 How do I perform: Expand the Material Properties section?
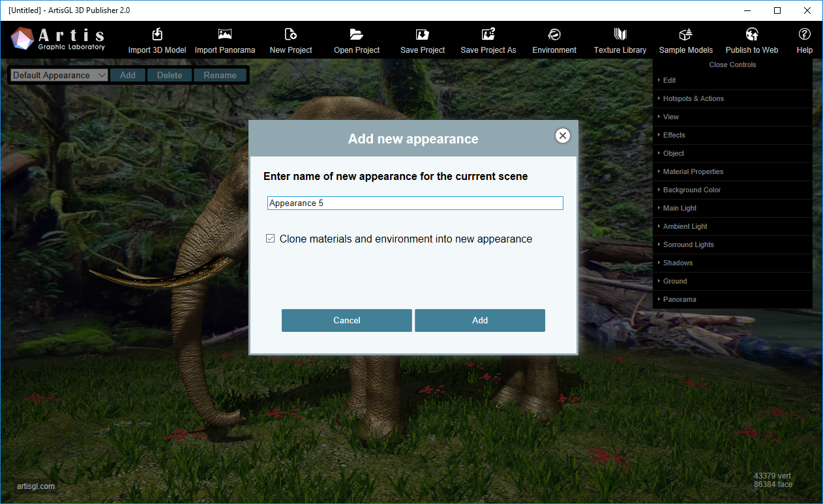click(x=732, y=171)
